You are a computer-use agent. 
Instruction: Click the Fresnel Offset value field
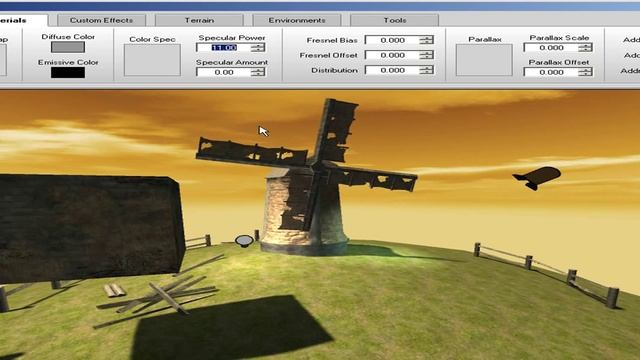tap(392, 55)
